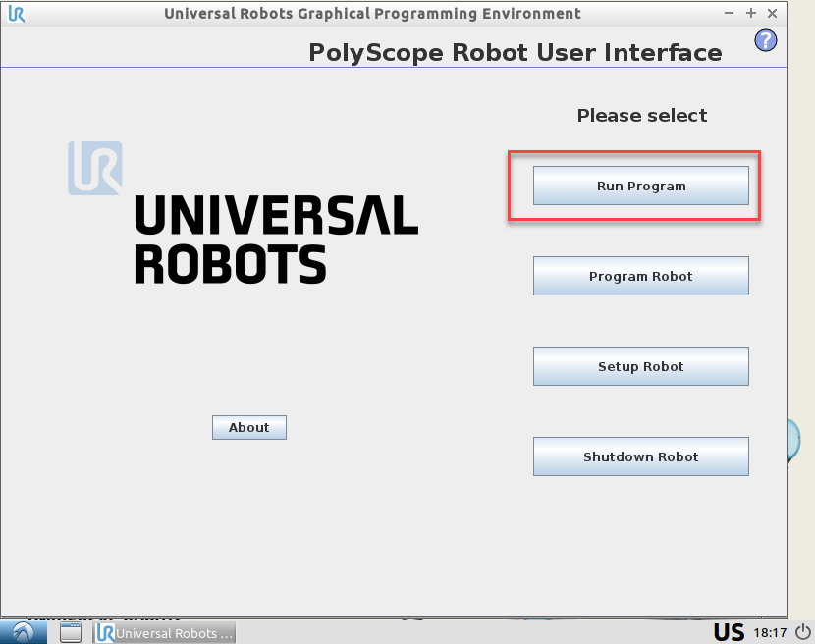Click the UR logo in the window title bar

point(16,14)
